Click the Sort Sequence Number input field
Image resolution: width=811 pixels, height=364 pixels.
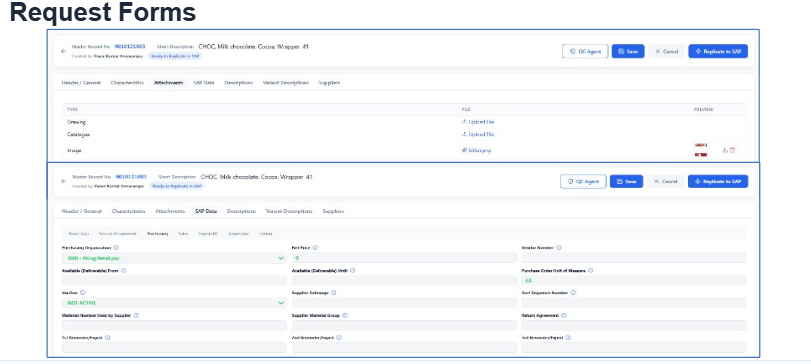634,303
